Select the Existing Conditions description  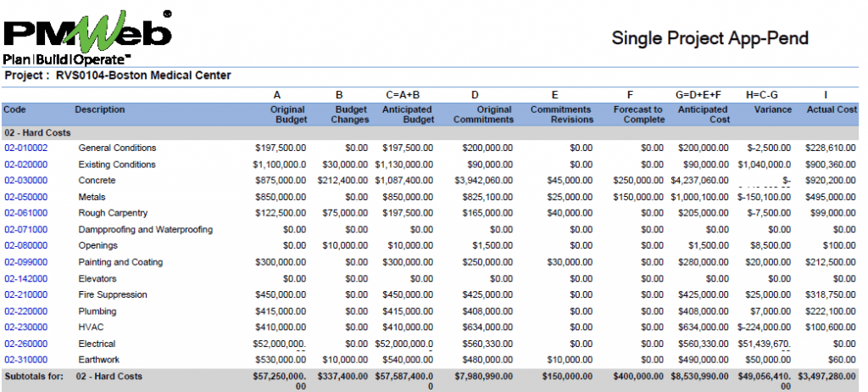(117, 165)
